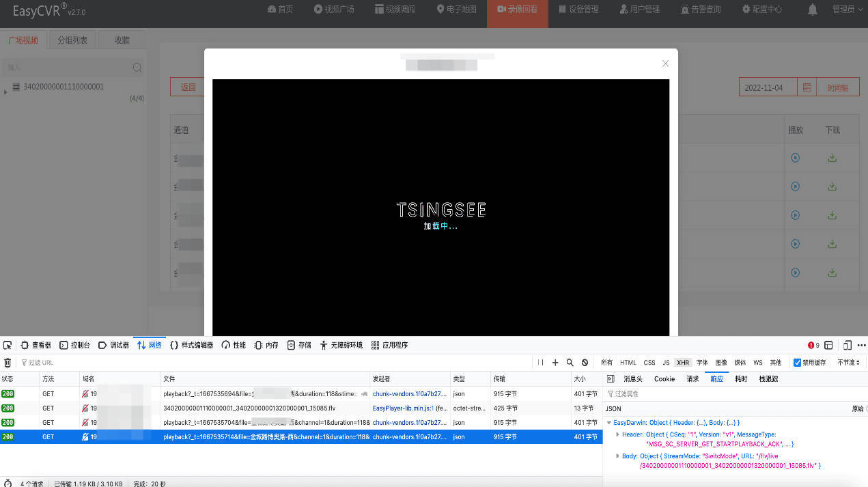Open the 管理员 account dropdown

click(846, 10)
